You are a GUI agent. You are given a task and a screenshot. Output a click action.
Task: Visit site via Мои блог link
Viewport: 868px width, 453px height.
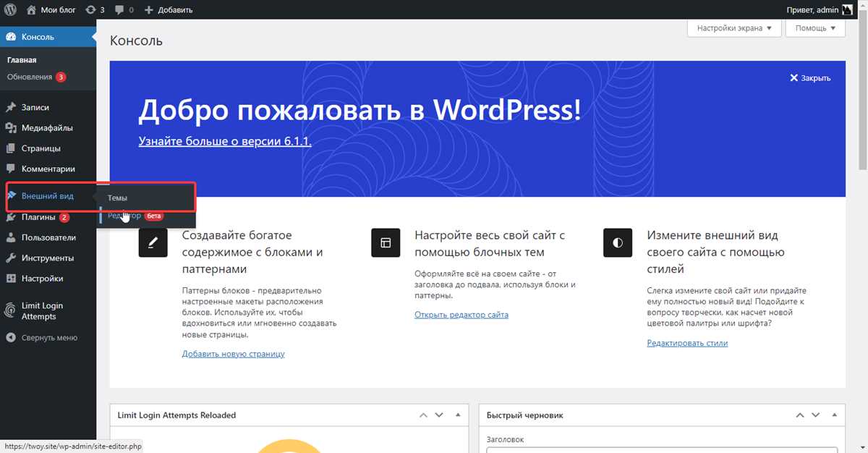51,10
